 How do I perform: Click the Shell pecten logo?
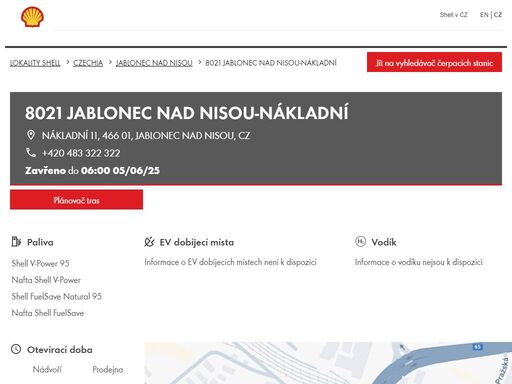click(32, 17)
